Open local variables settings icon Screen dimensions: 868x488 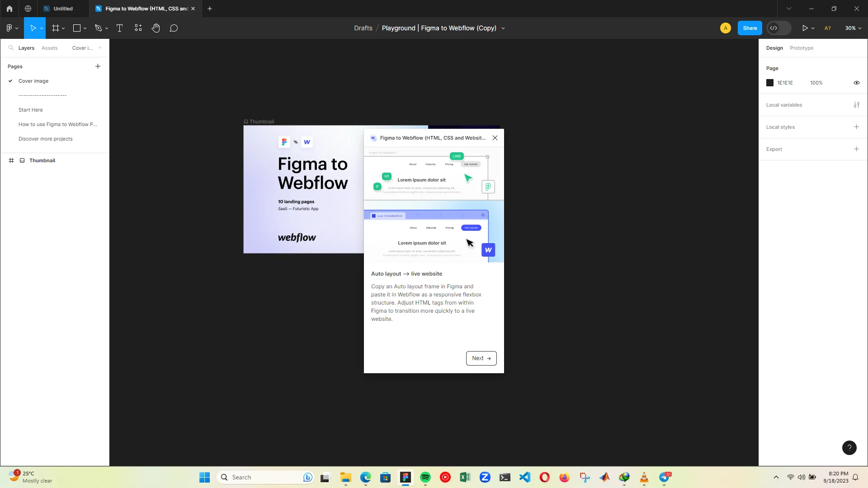(x=856, y=105)
